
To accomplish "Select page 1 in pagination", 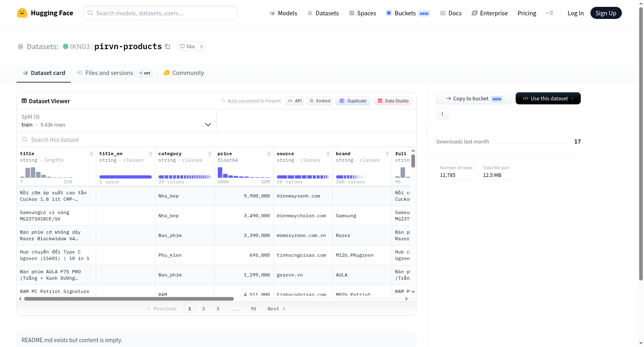I will pos(190,309).
